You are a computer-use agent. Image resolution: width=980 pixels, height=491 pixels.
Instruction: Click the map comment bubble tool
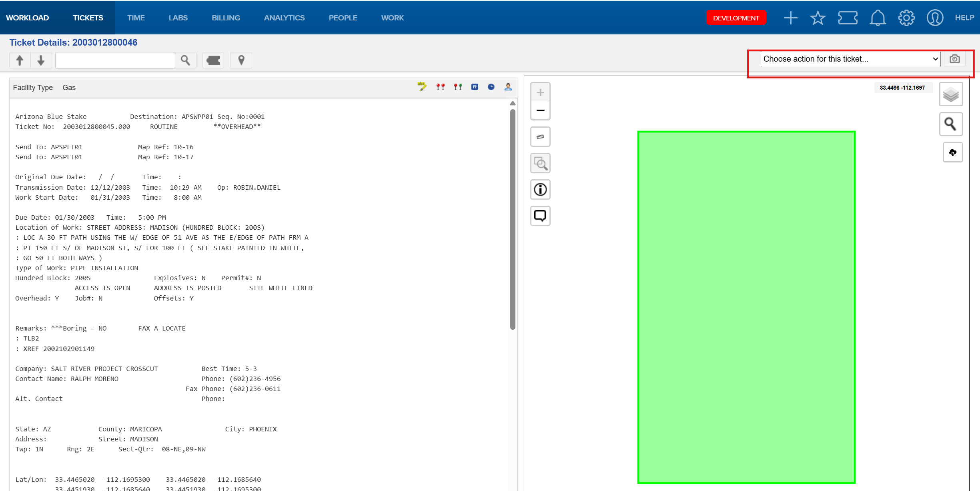pos(540,216)
